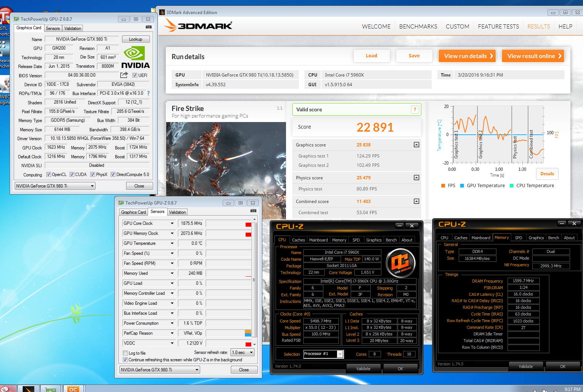This screenshot has width=583, height=392.
Task: Click the system clock in the taskbar
Action: pos(572,389)
